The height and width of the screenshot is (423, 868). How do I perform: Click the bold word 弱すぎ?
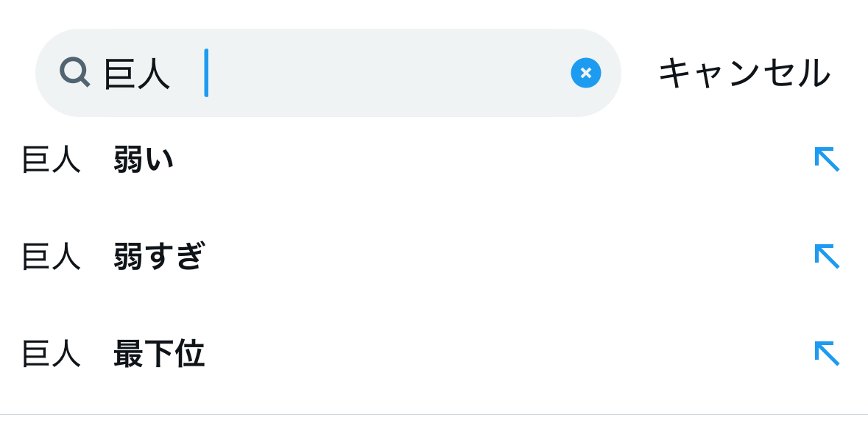click(x=160, y=256)
